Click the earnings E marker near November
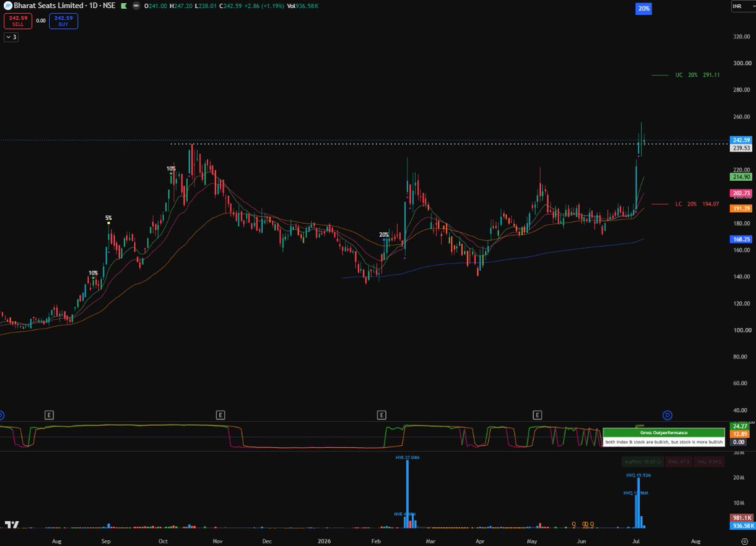This screenshot has height=546, width=756. [220, 415]
